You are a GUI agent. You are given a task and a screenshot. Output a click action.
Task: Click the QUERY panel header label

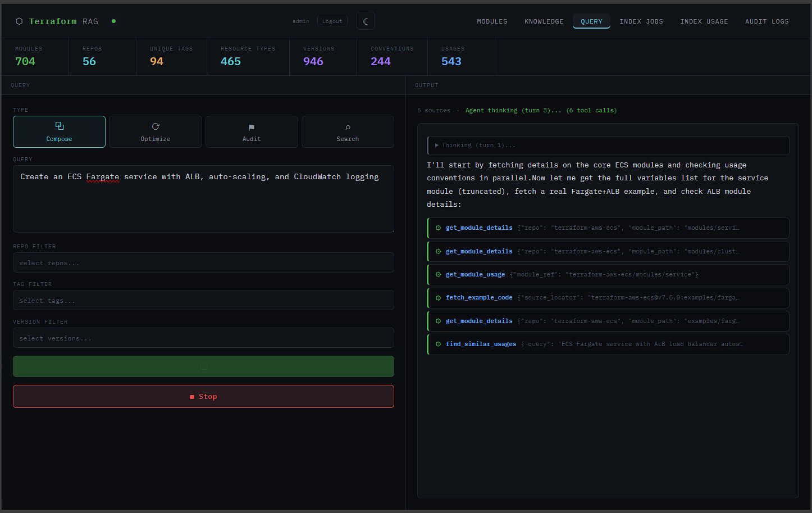(x=20, y=85)
